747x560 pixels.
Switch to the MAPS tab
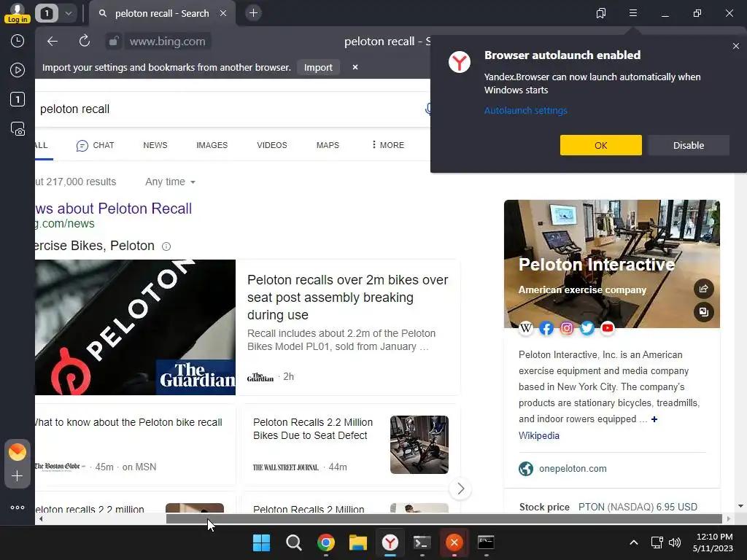click(328, 145)
